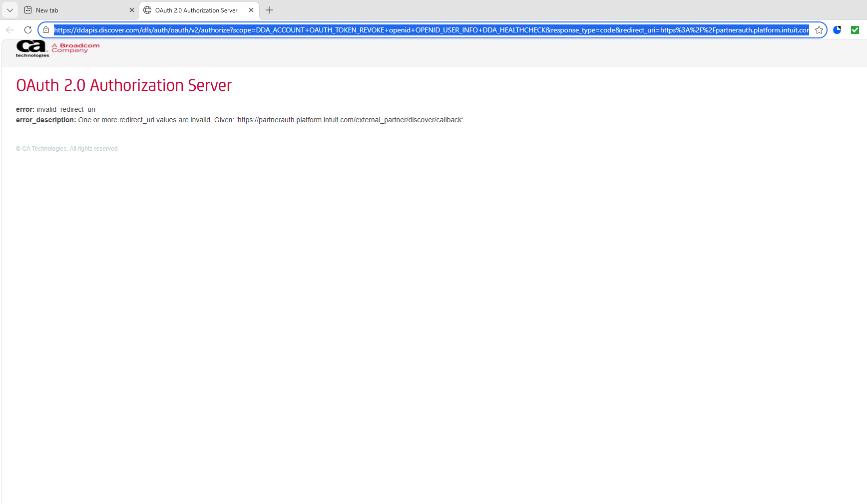
Task: Bookmark this page with star icon
Action: pos(819,30)
